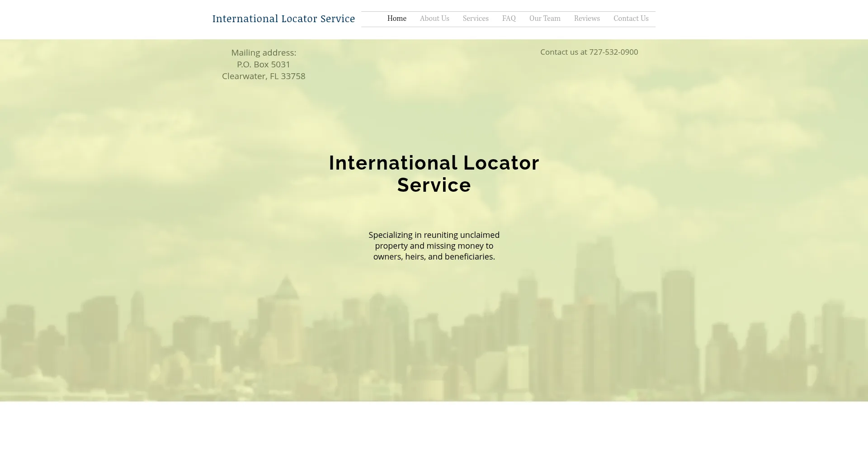Select the P.O. Box 5031 text line
This screenshot has height=449, width=868.
tap(264, 65)
